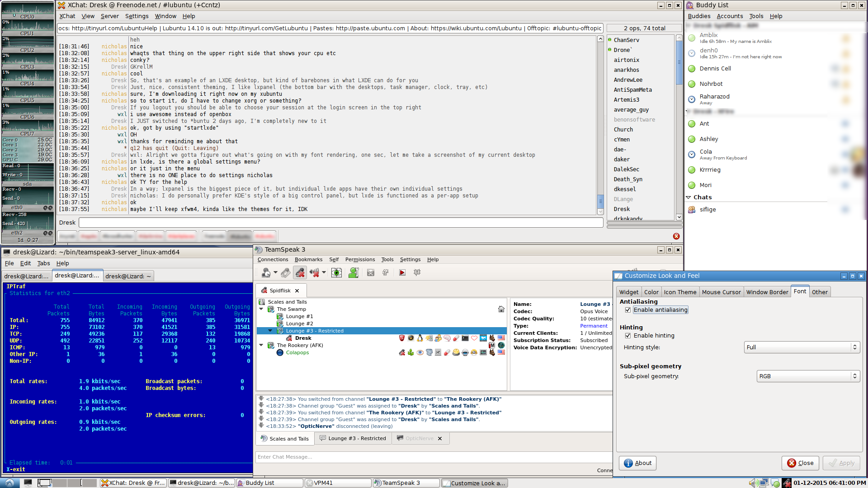Viewport: 868px width, 488px height.
Task: Collapse Lounge #3 - Restricted channel
Action: [x=270, y=331]
